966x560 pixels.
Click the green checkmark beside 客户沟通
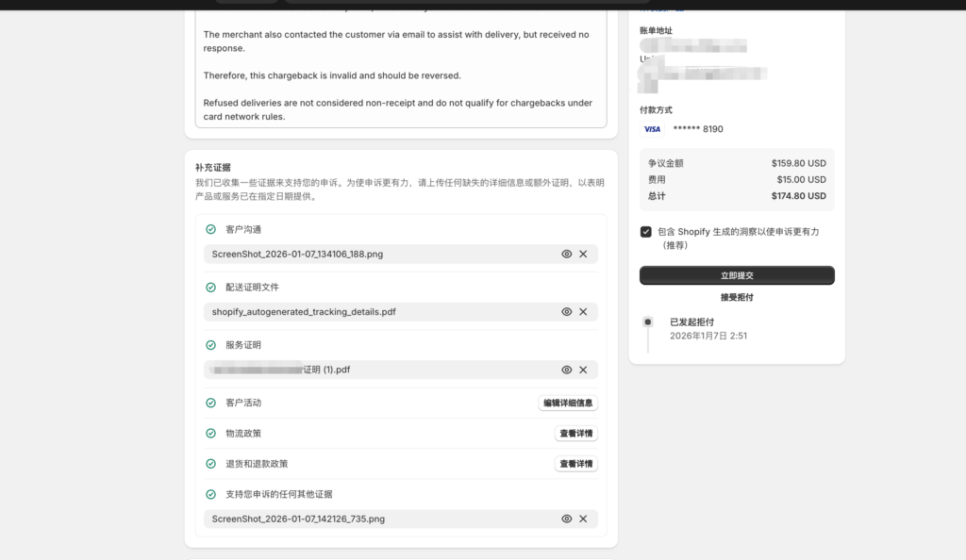pyautogui.click(x=208, y=228)
